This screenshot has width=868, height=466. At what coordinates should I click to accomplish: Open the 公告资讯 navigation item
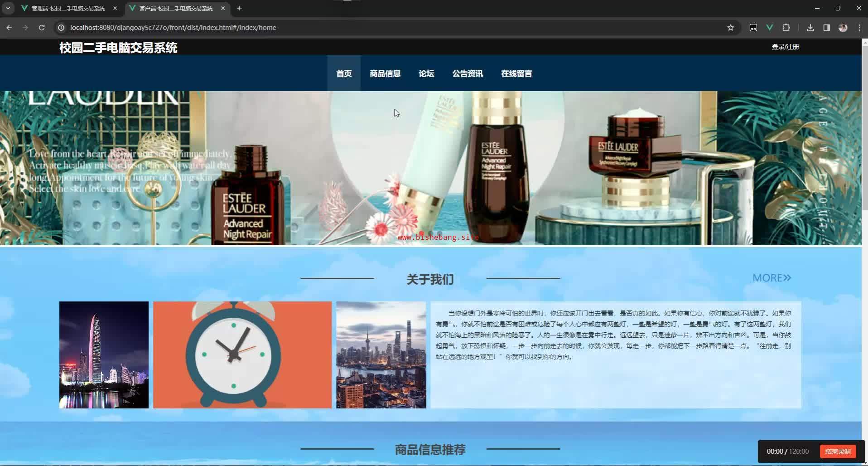(468, 73)
